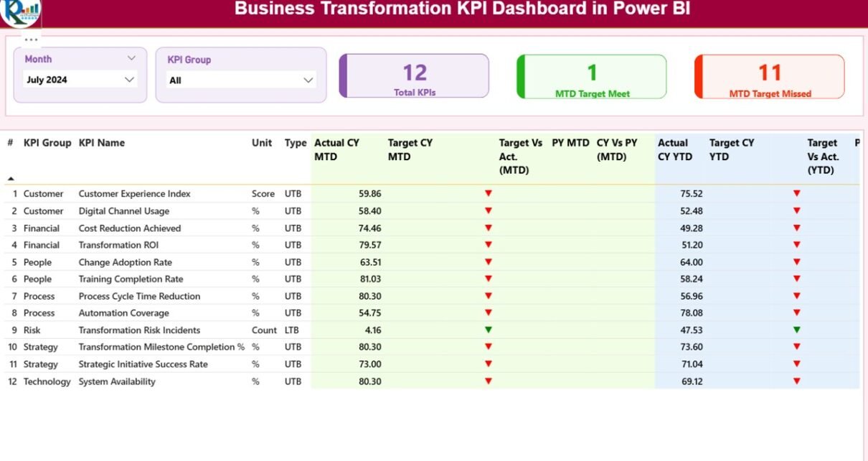Select the MTD Target Missed card

(x=770, y=76)
